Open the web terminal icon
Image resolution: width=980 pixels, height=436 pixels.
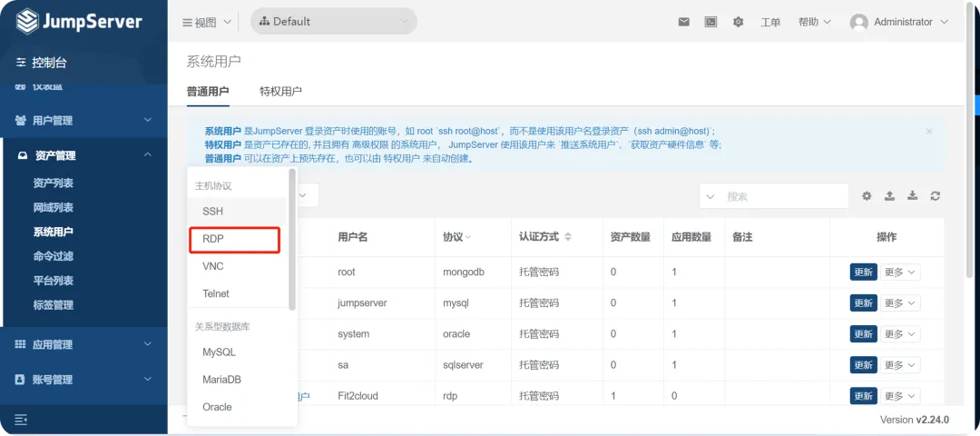(x=710, y=22)
